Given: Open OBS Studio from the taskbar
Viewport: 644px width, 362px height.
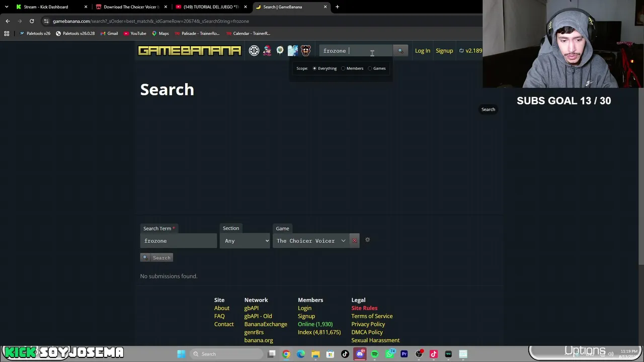Looking at the screenshot, I should pyautogui.click(x=419, y=354).
